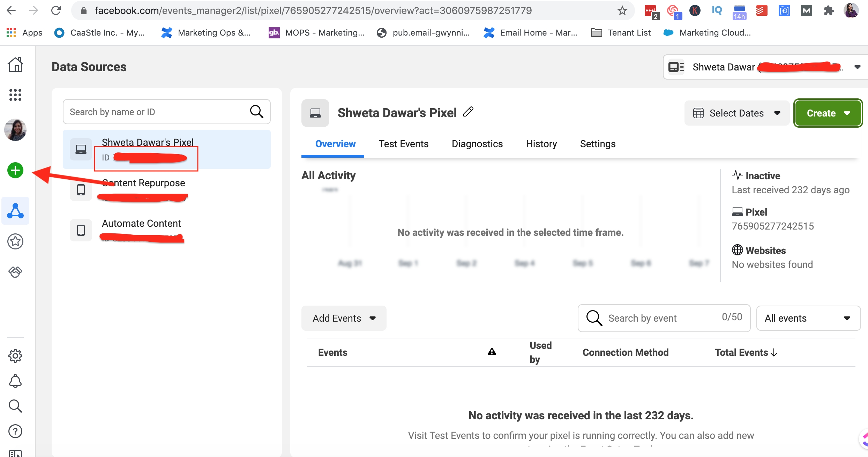Reload the page with refresh icon
The height and width of the screenshot is (457, 868).
(x=56, y=10)
